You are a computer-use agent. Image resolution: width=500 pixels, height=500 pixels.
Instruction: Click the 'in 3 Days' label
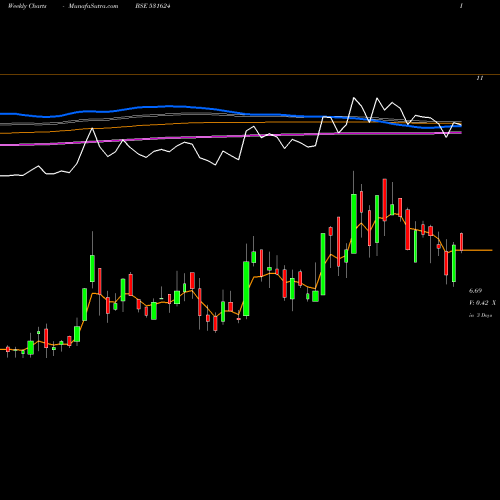(480, 315)
